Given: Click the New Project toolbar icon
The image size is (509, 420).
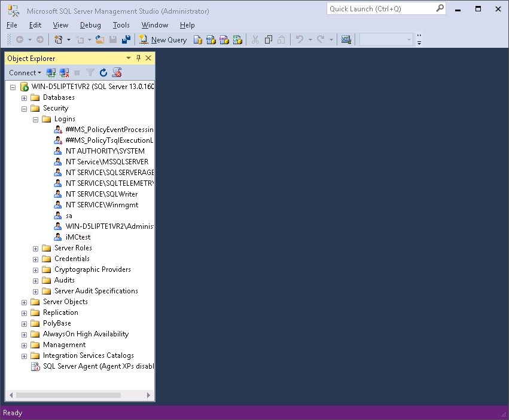Looking at the screenshot, I should point(59,39).
